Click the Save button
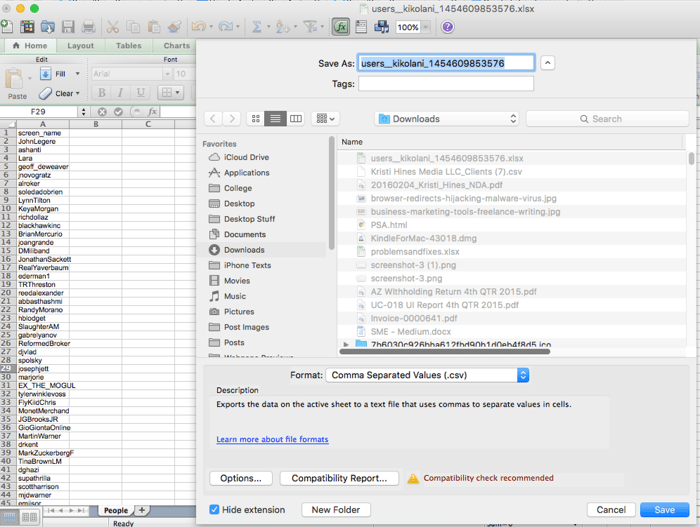 pyautogui.click(x=664, y=510)
